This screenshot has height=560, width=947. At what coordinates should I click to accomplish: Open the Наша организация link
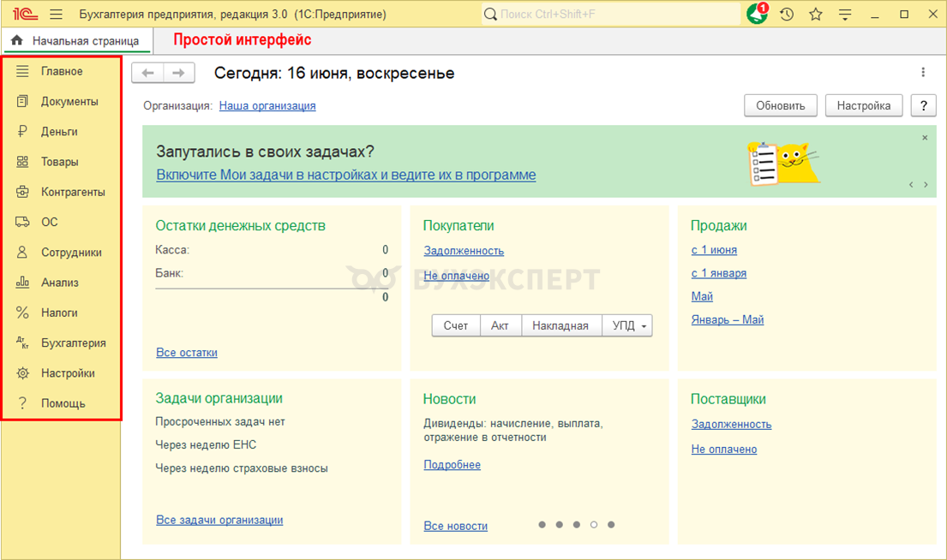267,105
